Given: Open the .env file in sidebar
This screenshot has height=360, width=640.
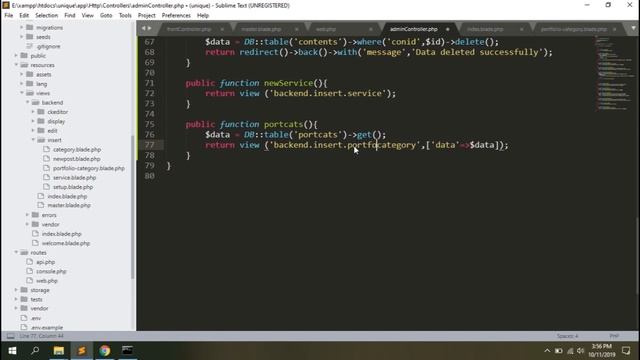Looking at the screenshot, I should (x=36, y=318).
